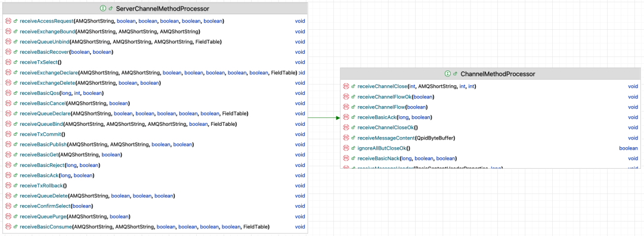Select receiveBasicAck in ChannelMethodProcessor
The width and height of the screenshot is (644, 236).
[x=377, y=117]
